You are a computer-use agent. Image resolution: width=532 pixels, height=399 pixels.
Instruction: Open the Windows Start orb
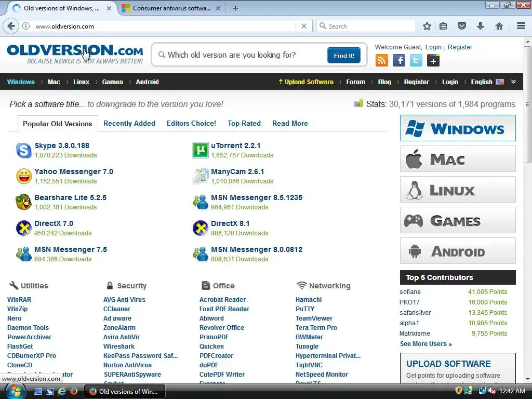point(15,391)
